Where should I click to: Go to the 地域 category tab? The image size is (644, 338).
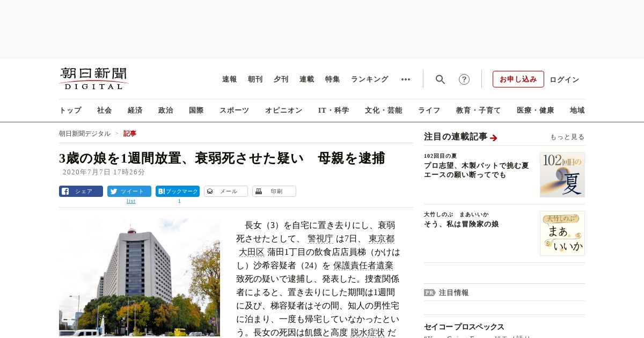point(577,111)
